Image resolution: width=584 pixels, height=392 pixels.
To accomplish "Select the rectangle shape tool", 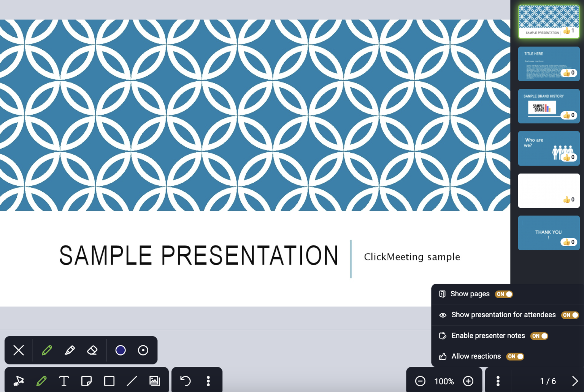I will click(109, 381).
